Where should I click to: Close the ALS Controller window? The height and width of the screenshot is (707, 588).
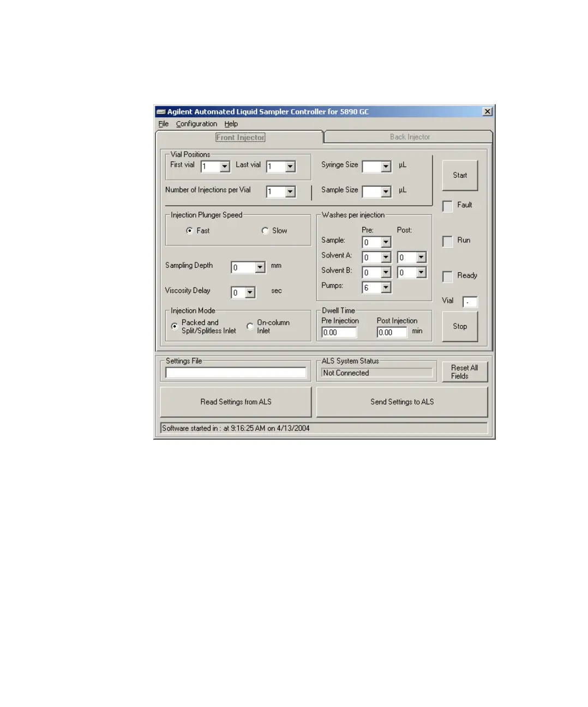pos(488,111)
